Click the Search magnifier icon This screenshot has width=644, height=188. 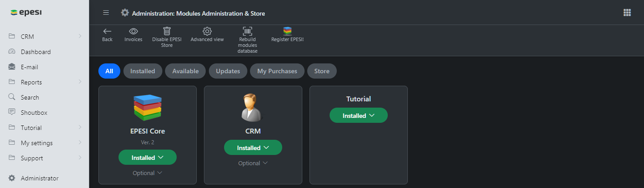click(x=12, y=97)
